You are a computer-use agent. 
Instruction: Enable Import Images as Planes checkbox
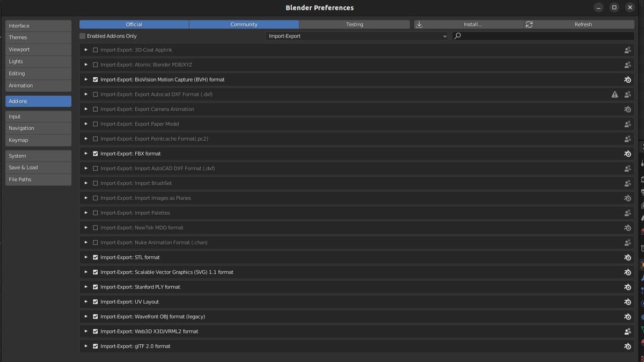[96, 198]
